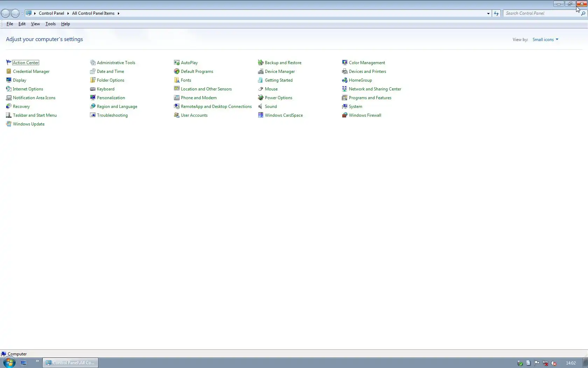Click the Keyboard icon
Viewport: 588px width, 368px height.
pyautogui.click(x=93, y=89)
